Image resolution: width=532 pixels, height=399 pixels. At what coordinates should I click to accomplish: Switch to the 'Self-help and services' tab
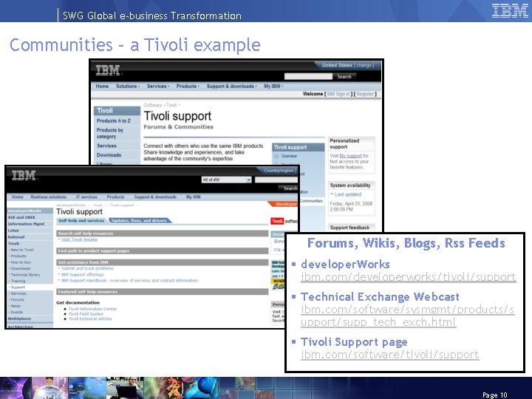pyautogui.click(x=81, y=220)
